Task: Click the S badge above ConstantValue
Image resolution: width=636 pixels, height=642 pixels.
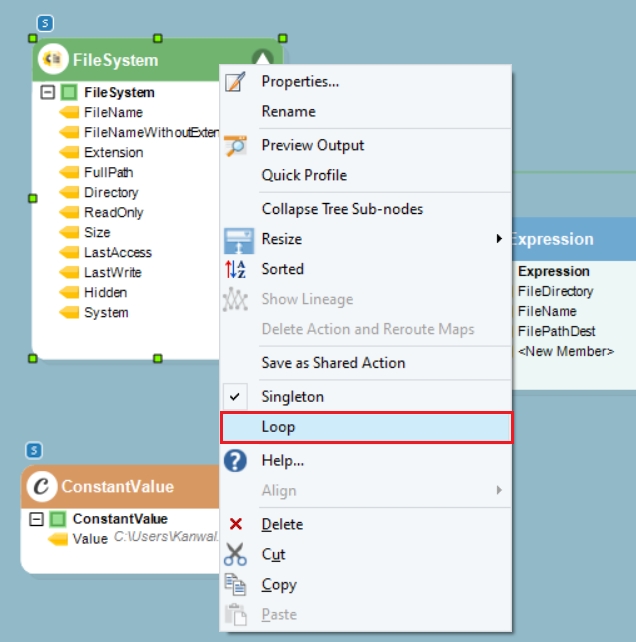Action: click(34, 451)
